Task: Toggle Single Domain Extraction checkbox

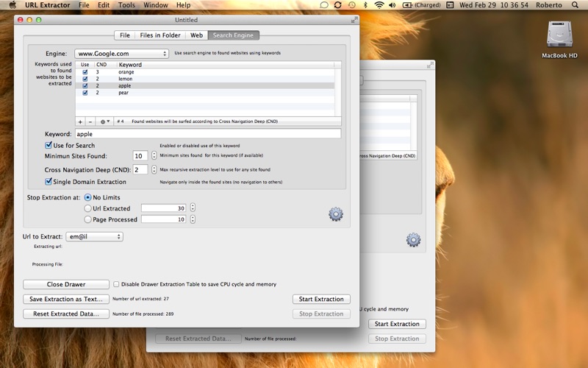Action: click(x=49, y=181)
